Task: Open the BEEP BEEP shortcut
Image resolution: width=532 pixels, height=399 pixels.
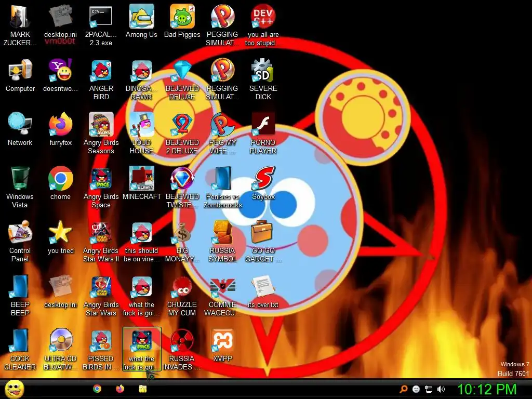Action: click(x=20, y=296)
